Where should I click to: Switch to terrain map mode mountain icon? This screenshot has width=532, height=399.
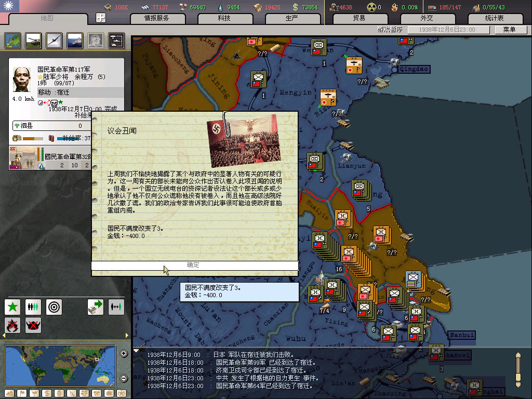pyautogui.click(x=9, y=393)
